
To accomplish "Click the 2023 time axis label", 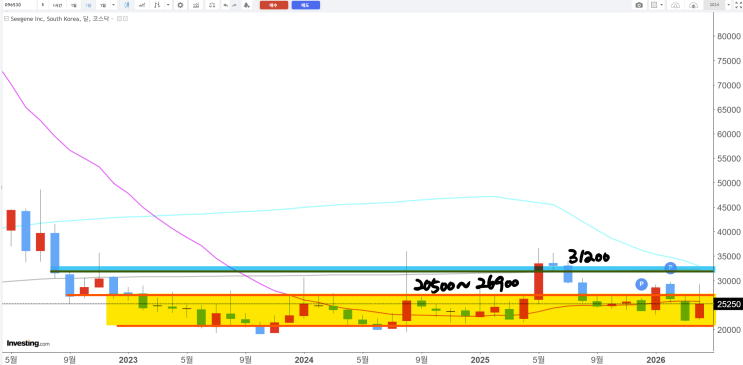I will (x=128, y=360).
